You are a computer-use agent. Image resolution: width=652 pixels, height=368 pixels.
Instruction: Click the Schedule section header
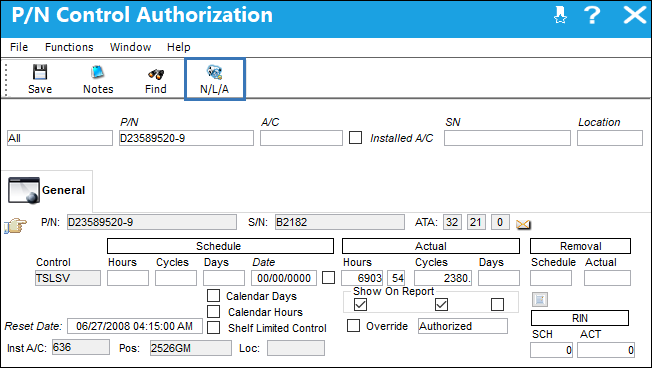(220, 246)
